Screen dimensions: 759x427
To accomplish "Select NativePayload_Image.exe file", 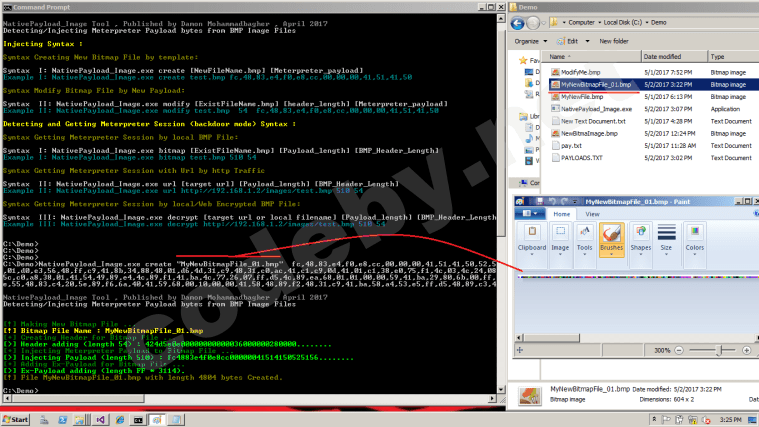I will 596,109.
